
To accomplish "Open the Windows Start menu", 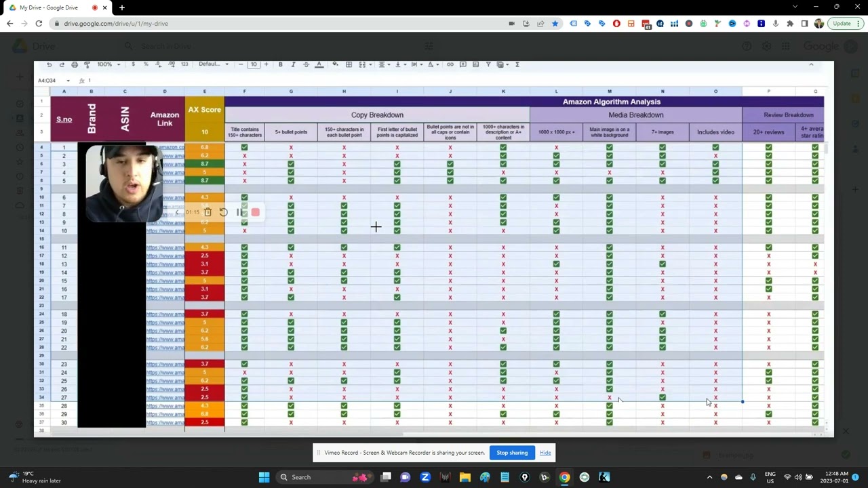I will click(264, 477).
